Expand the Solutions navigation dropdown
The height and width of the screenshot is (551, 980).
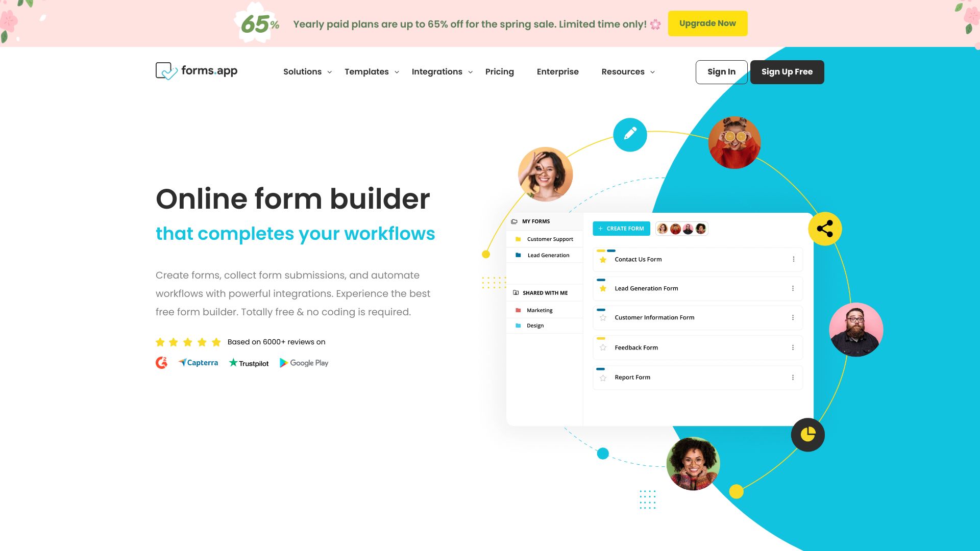(307, 72)
